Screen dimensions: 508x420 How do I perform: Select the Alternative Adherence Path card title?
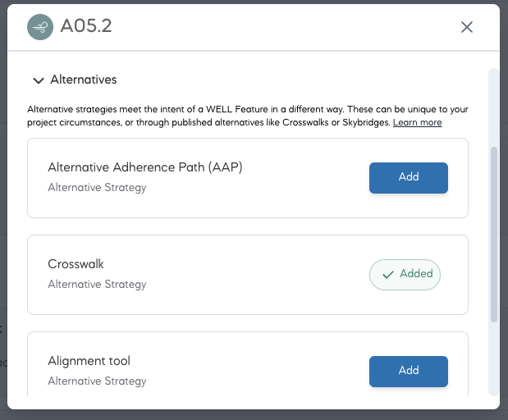[145, 167]
